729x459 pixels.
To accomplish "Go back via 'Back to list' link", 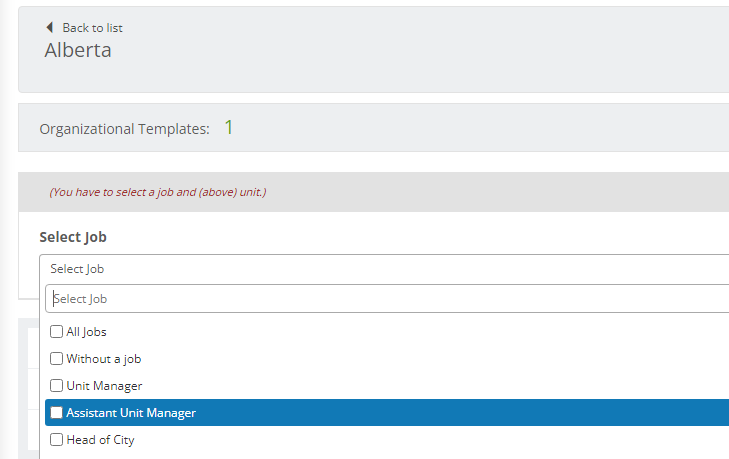I will (92, 28).
